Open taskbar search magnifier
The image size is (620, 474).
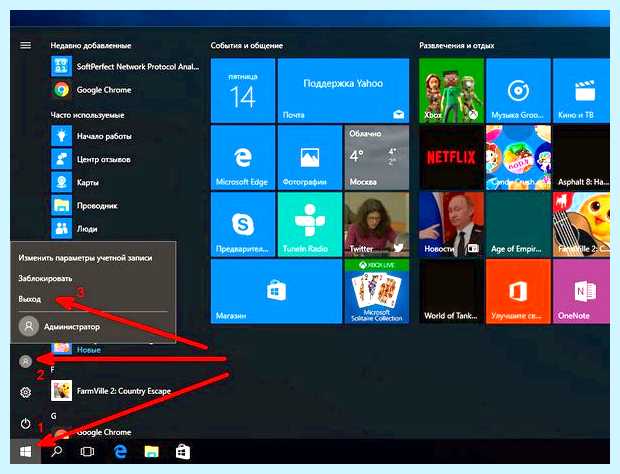57,451
